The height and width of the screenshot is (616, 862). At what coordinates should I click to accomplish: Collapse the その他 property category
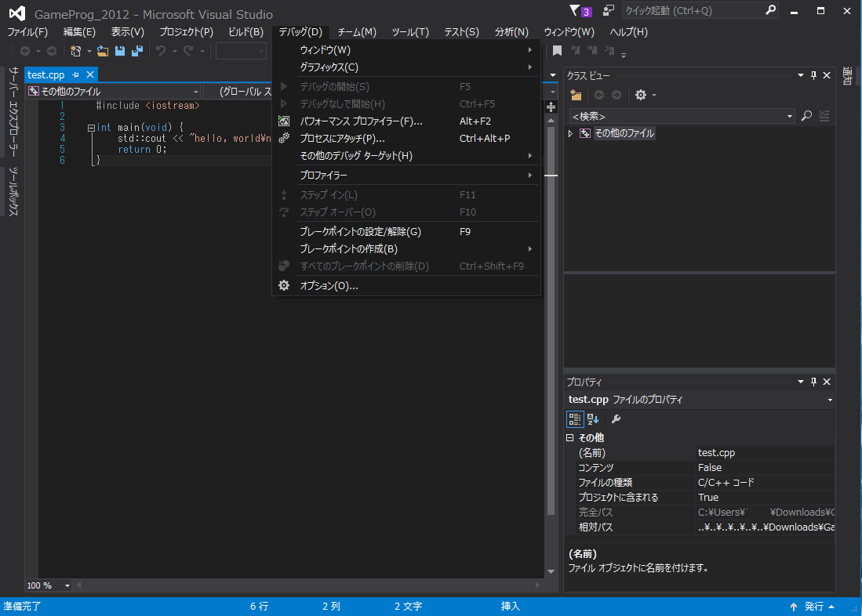[570, 438]
